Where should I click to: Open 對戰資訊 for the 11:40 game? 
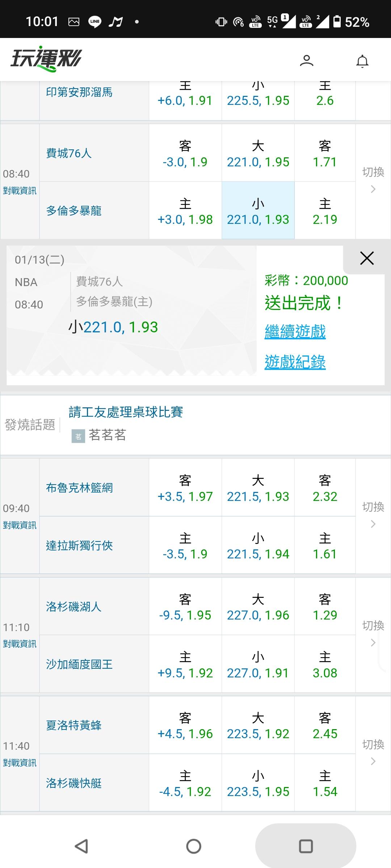pos(20,763)
